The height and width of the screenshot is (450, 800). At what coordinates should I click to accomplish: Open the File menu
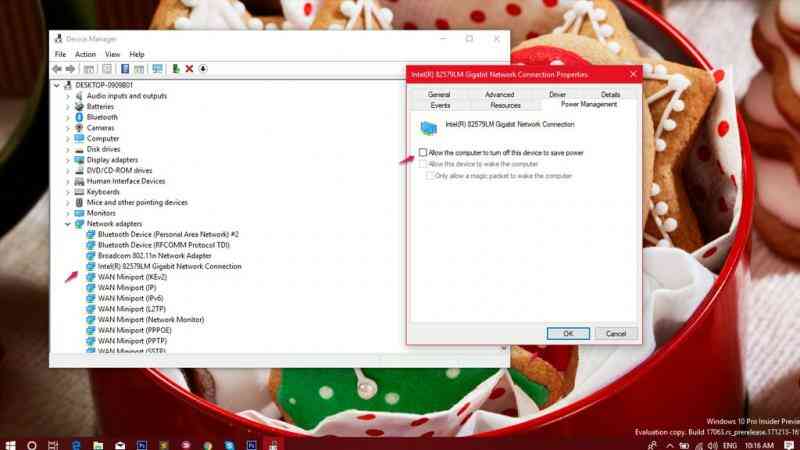pyautogui.click(x=60, y=54)
